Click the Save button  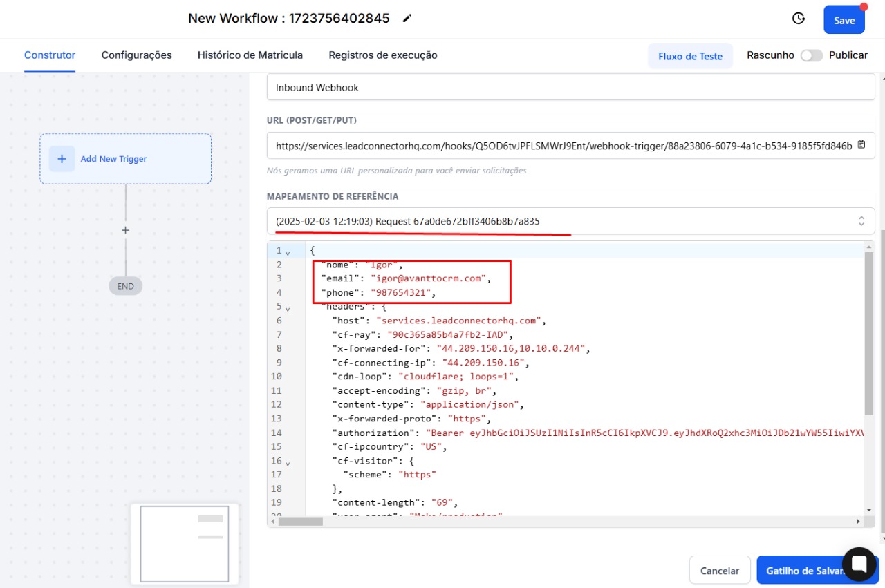click(844, 20)
